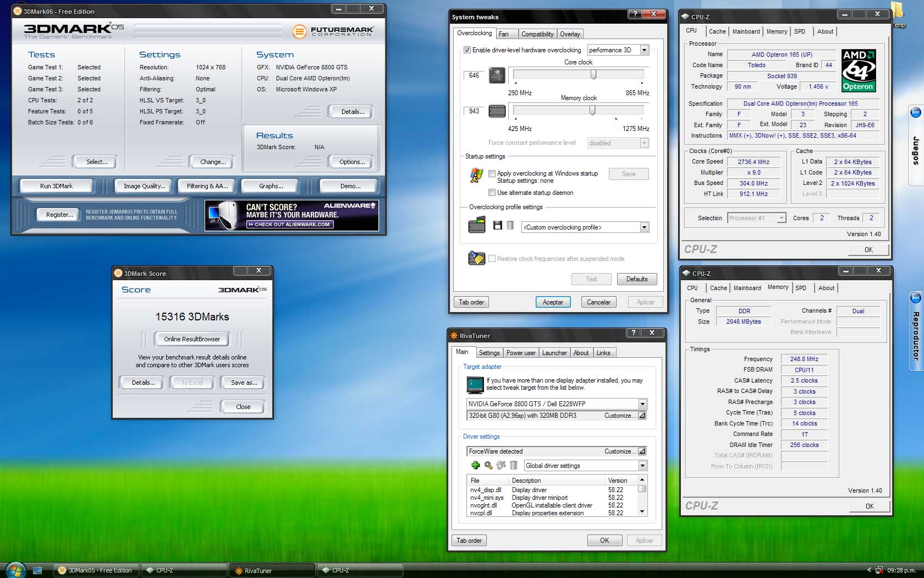
Task: Open Customize arrow next to 320-bit G80
Action: pyautogui.click(x=642, y=416)
